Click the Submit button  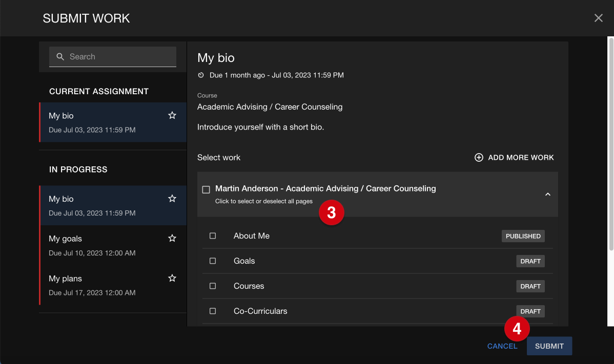[x=549, y=346]
